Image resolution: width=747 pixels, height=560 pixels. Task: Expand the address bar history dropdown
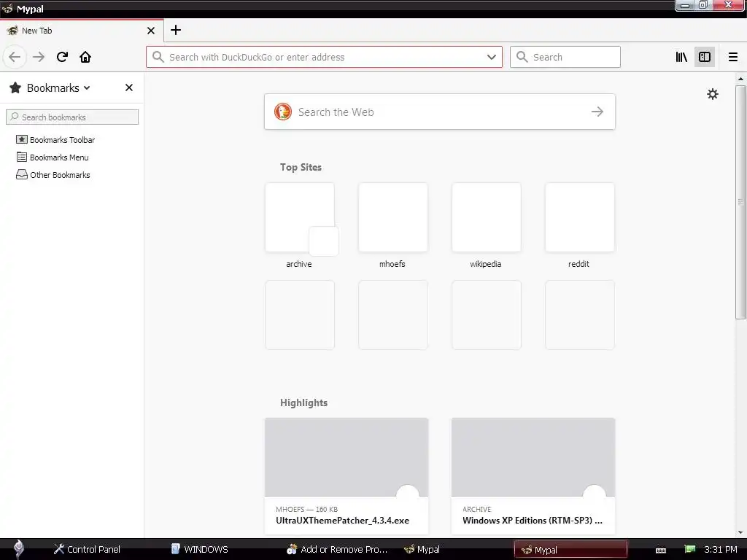coord(491,57)
